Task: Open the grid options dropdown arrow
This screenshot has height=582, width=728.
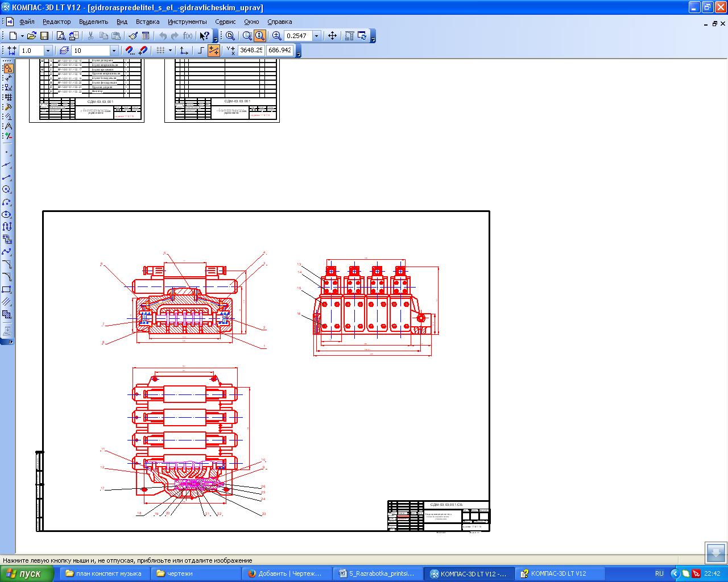Action: click(x=170, y=51)
